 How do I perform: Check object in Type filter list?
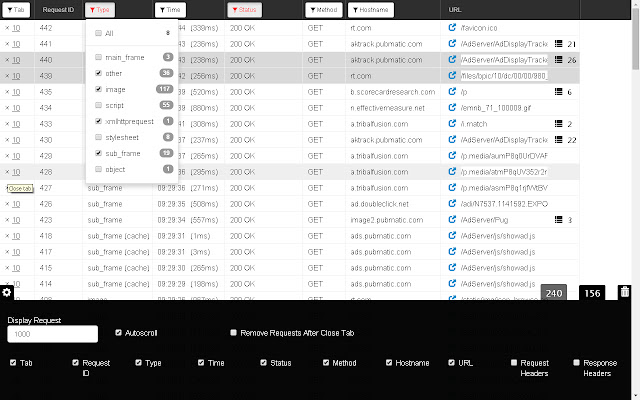pos(98,169)
